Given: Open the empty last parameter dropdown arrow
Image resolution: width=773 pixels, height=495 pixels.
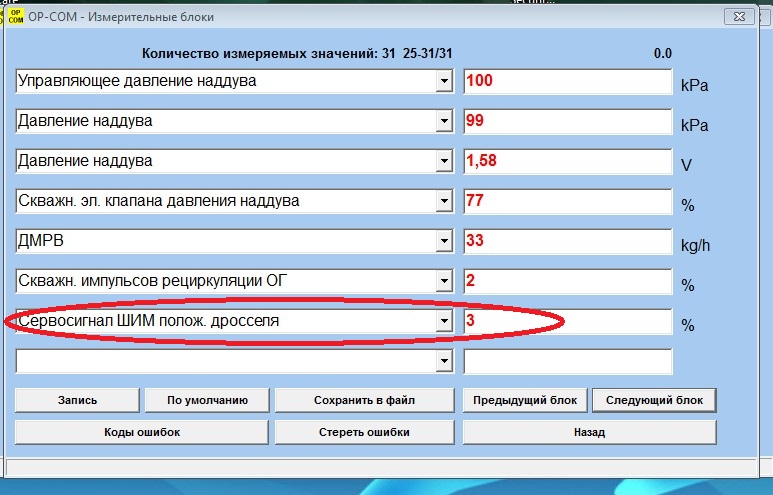Looking at the screenshot, I should click(444, 361).
